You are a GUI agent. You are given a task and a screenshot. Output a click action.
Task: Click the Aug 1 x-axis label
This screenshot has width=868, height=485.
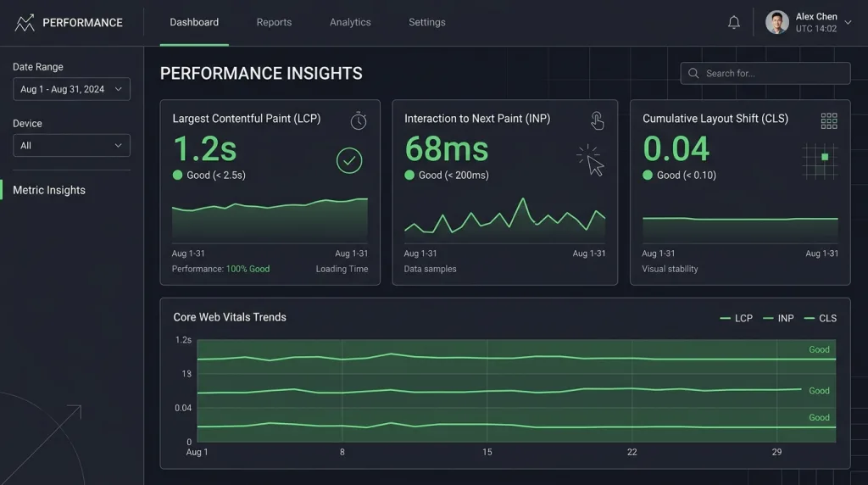coord(197,452)
